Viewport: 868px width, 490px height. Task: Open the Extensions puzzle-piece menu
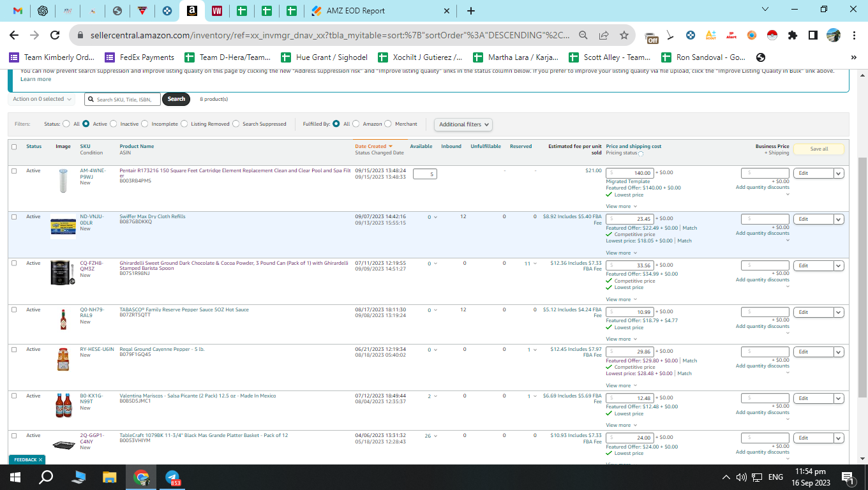coord(793,35)
